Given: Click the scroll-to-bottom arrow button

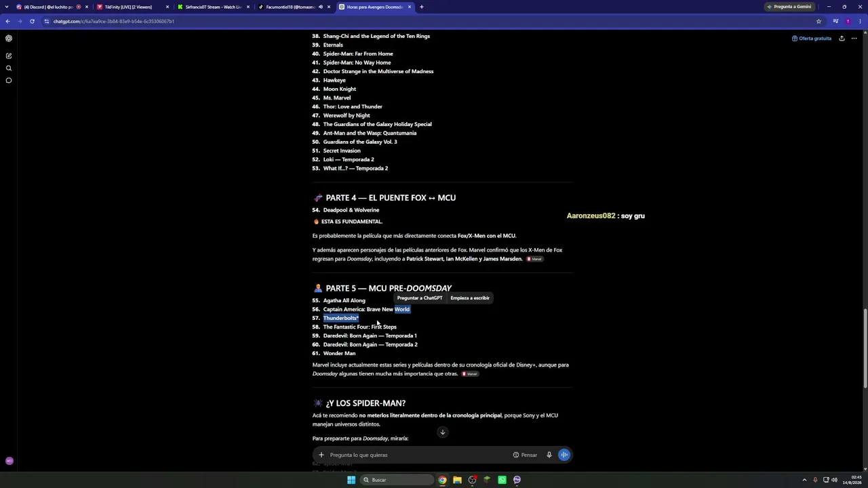Looking at the screenshot, I should [442, 432].
